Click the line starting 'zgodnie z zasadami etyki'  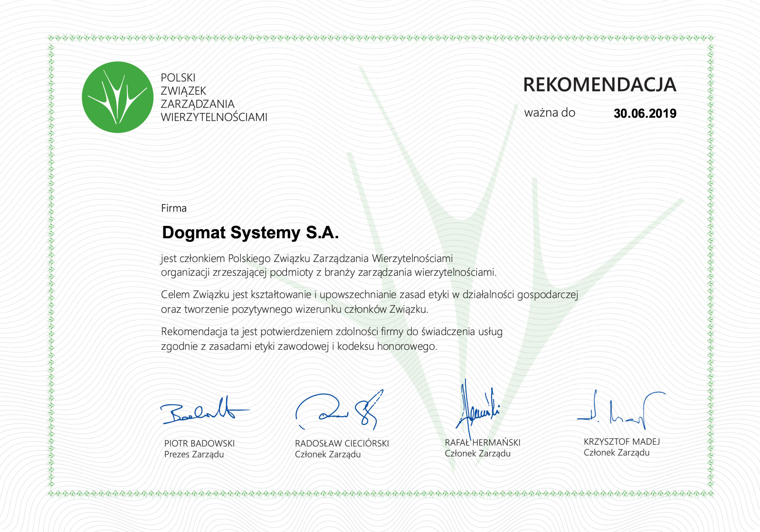pos(299,346)
